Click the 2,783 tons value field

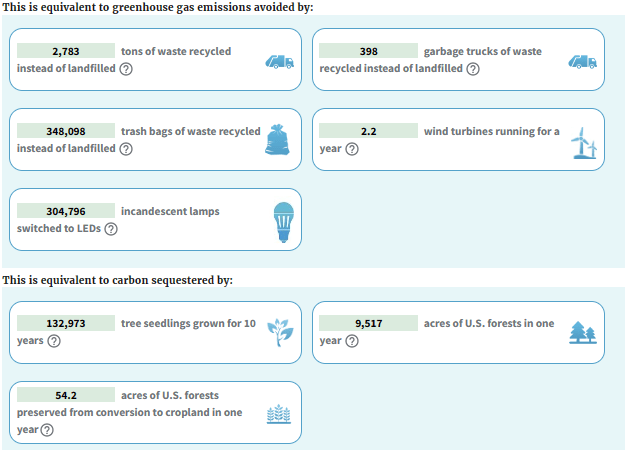[x=65, y=51]
